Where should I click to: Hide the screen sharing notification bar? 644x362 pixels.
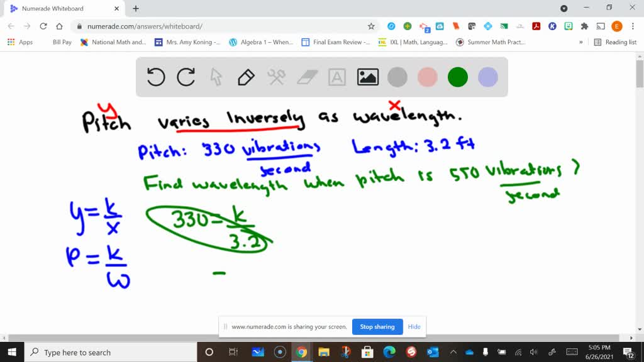414,327
